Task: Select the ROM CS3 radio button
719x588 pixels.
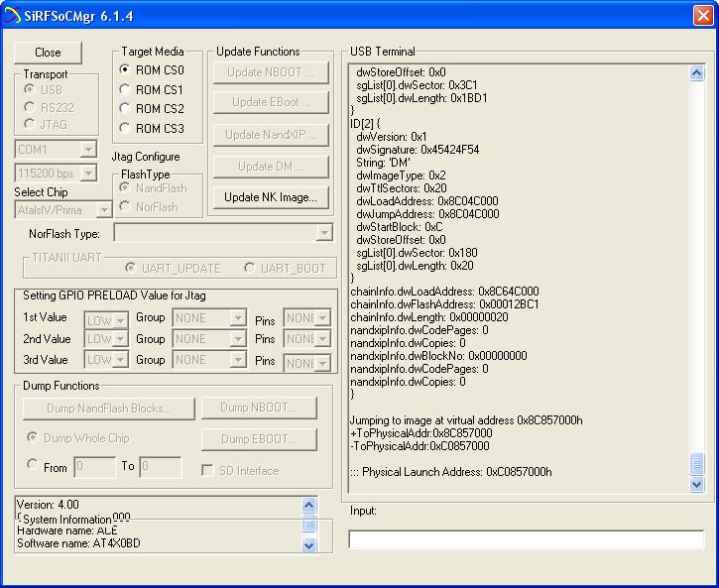Action: tap(125, 128)
